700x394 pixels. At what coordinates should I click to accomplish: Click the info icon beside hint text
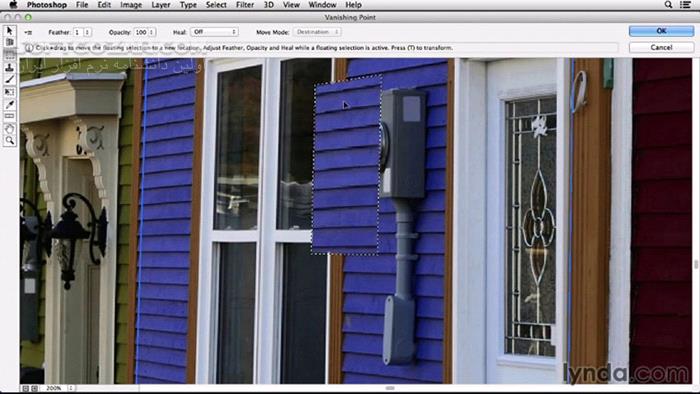(x=29, y=48)
